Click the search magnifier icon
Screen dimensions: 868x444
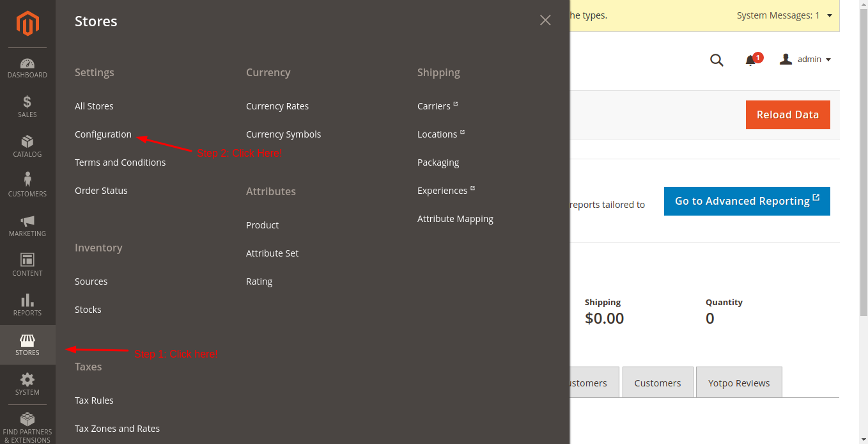point(717,60)
